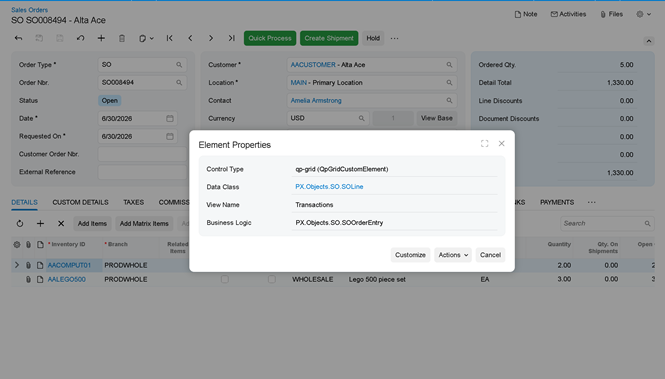Open Activities

pos(568,14)
